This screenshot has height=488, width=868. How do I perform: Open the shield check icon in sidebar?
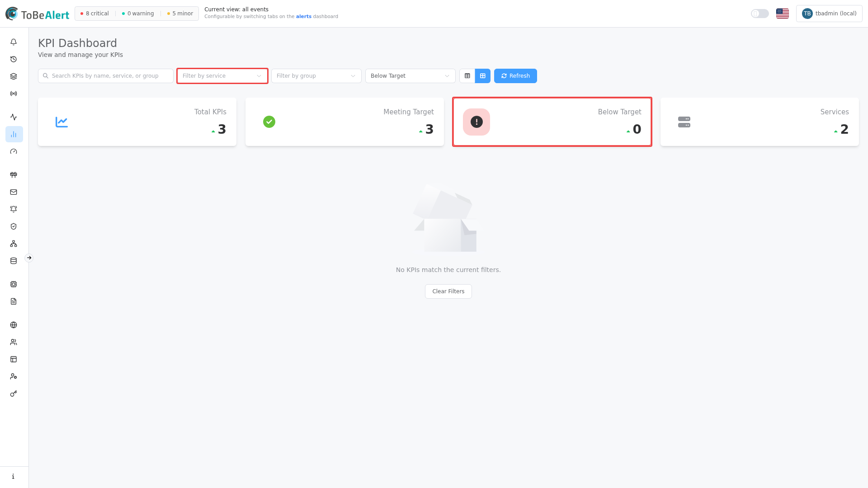point(14,226)
